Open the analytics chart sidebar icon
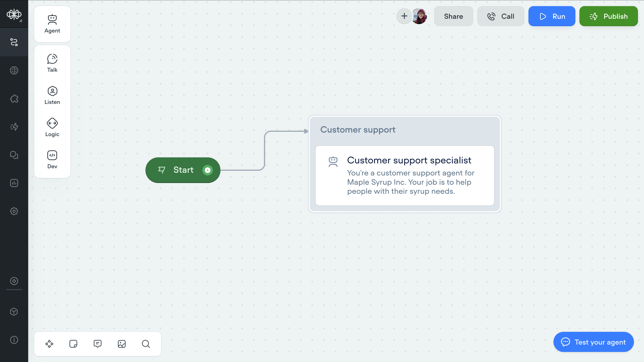The width and height of the screenshot is (644, 362). pyautogui.click(x=14, y=183)
